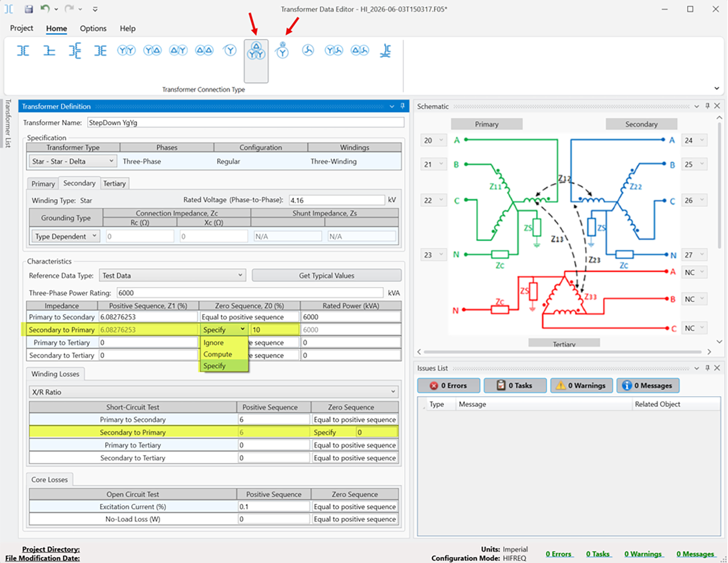Image resolution: width=728 pixels, height=563 pixels.
Task: Close the Issues List panel
Action: [717, 368]
